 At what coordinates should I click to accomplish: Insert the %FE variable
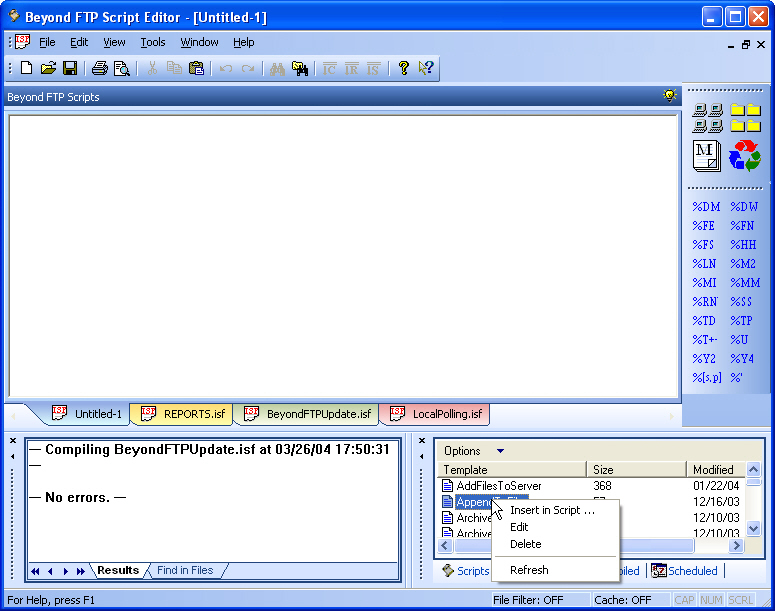[x=703, y=226]
